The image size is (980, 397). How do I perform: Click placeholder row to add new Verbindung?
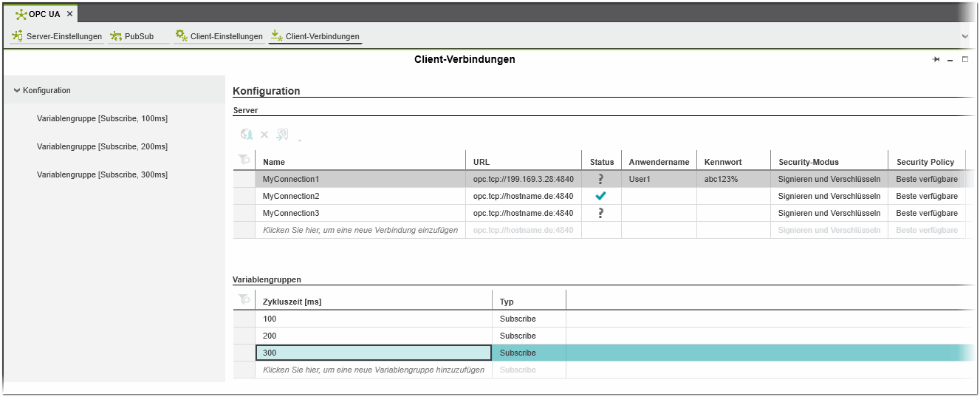pos(360,230)
